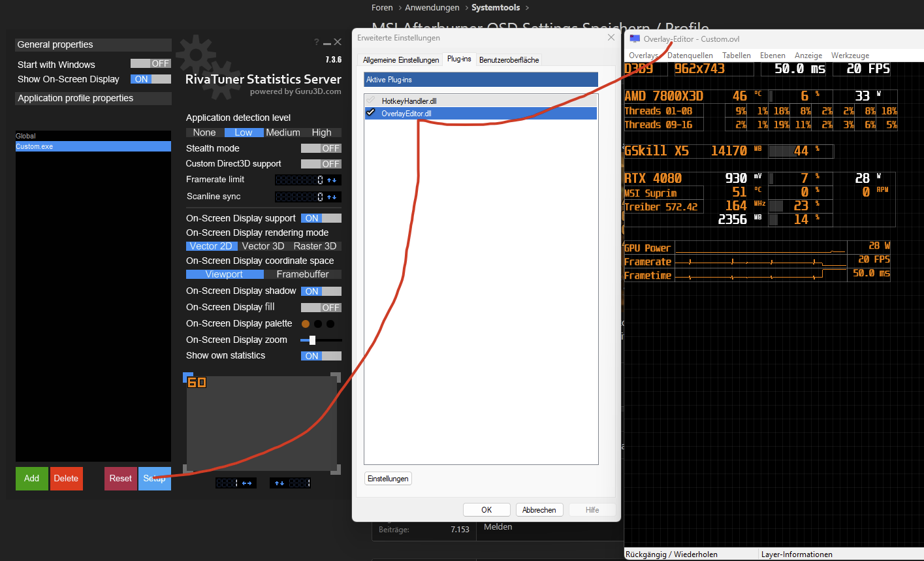Toggle Show own statistics switch

tap(321, 356)
